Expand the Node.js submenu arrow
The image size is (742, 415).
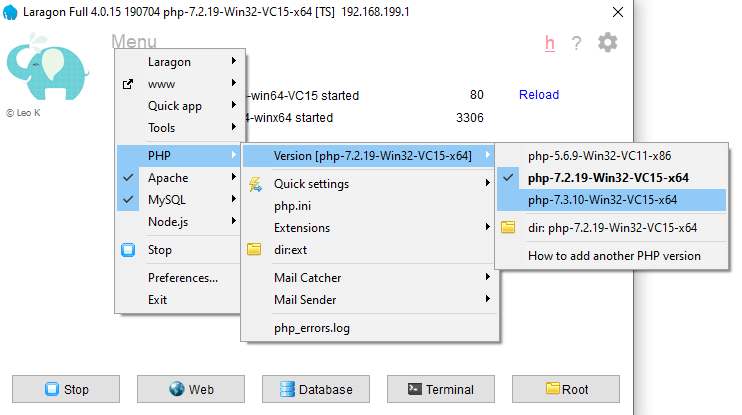(234, 221)
